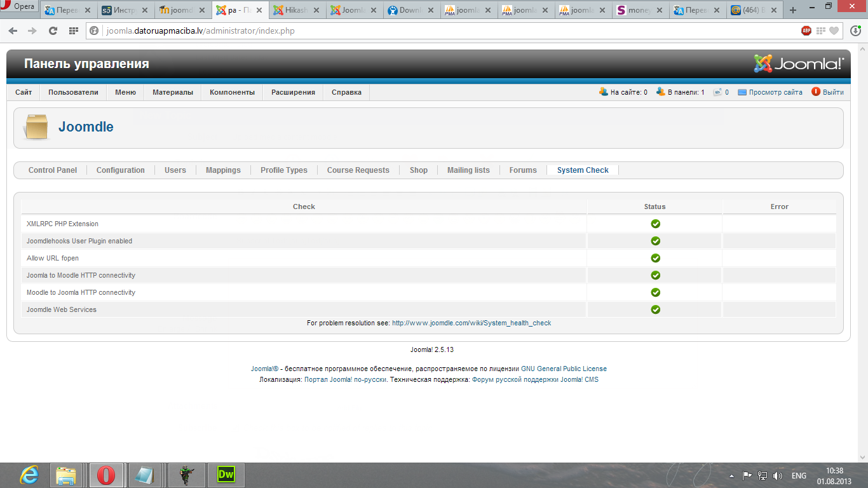Switch to the Course Requests tab
This screenshot has height=488, width=868.
pos(358,170)
